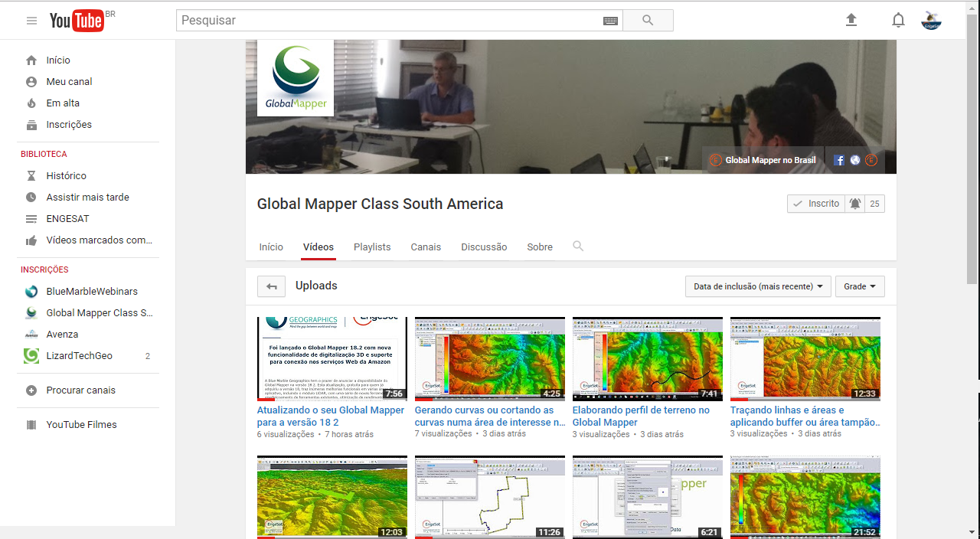Viewport: 980px width, 539px height.
Task: Click inside the Pesquisar search field
Action: pos(383,20)
